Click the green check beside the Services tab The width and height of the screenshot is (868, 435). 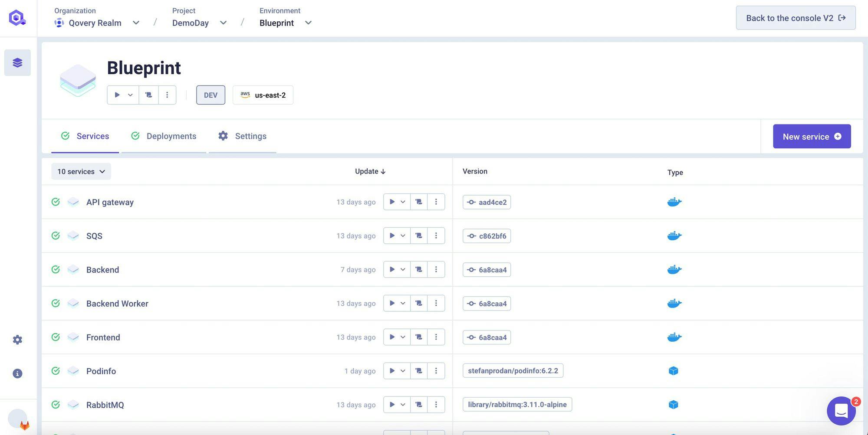coord(65,136)
